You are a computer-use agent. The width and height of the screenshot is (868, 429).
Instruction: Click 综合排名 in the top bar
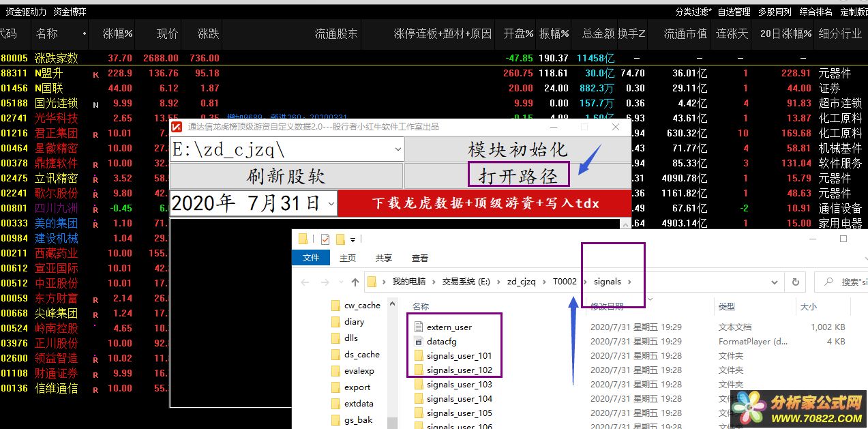point(816,12)
